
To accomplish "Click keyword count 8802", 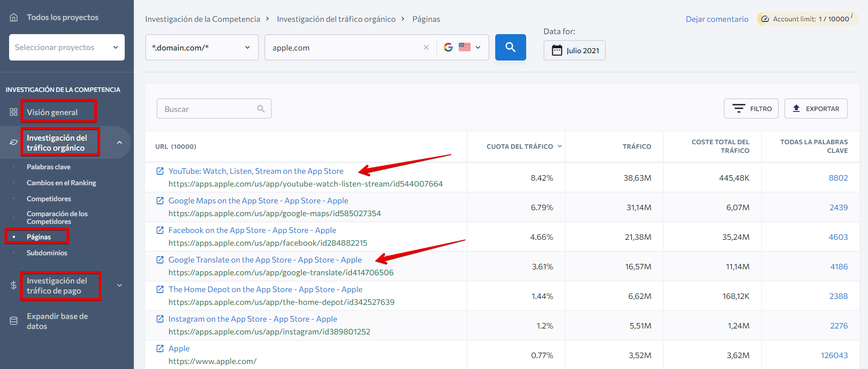I will (838, 178).
